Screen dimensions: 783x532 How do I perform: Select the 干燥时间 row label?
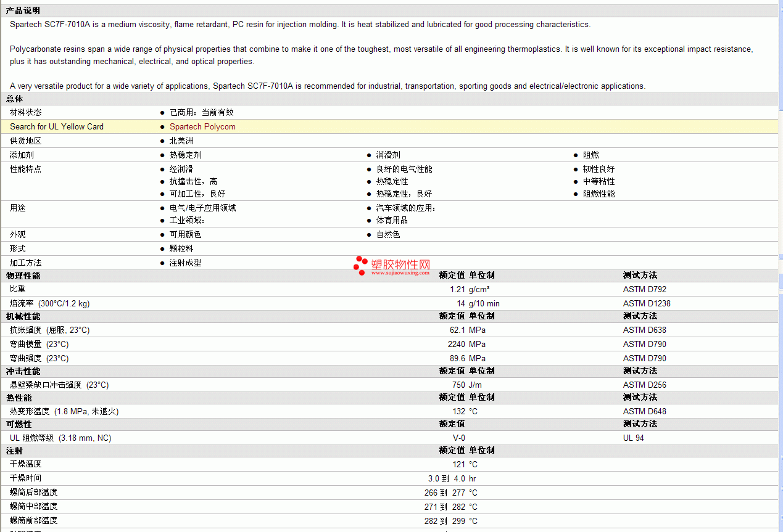point(26,478)
